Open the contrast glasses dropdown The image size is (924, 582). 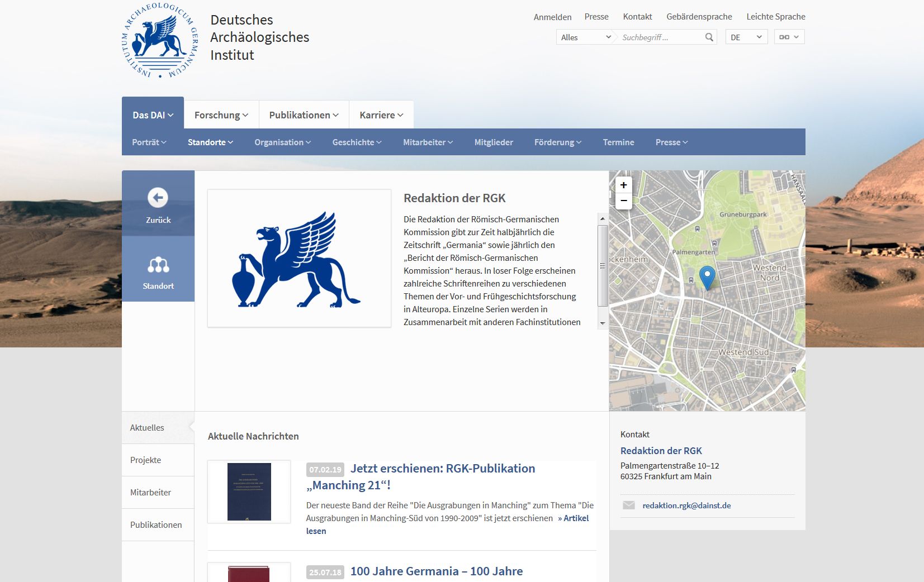[x=789, y=37]
